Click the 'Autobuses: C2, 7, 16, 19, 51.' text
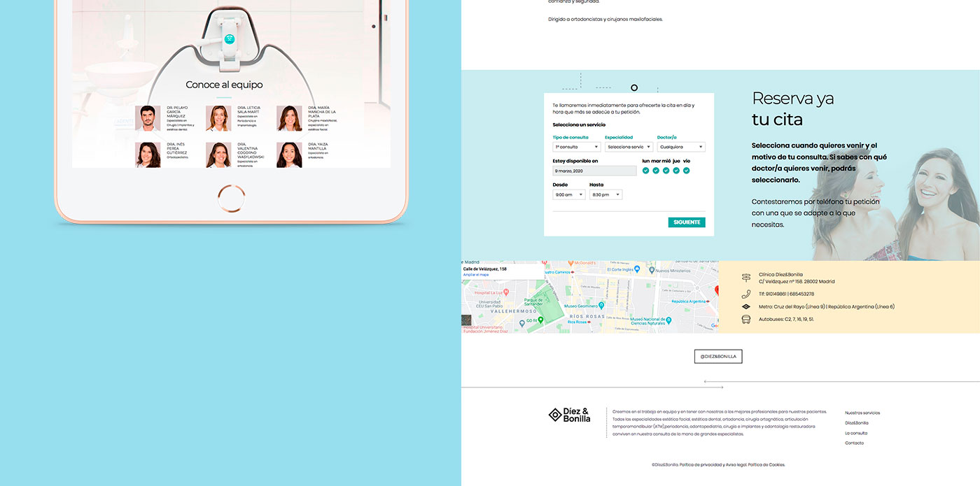980x486 pixels. pos(786,319)
